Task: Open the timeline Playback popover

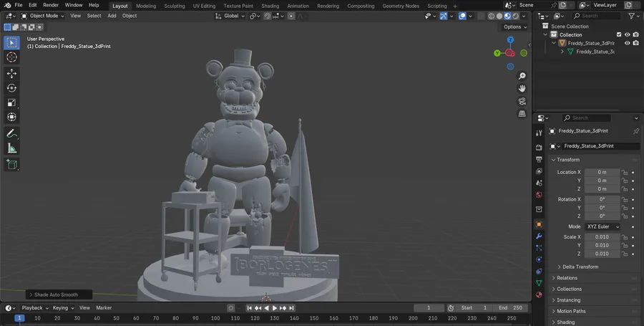Action: 35,308
